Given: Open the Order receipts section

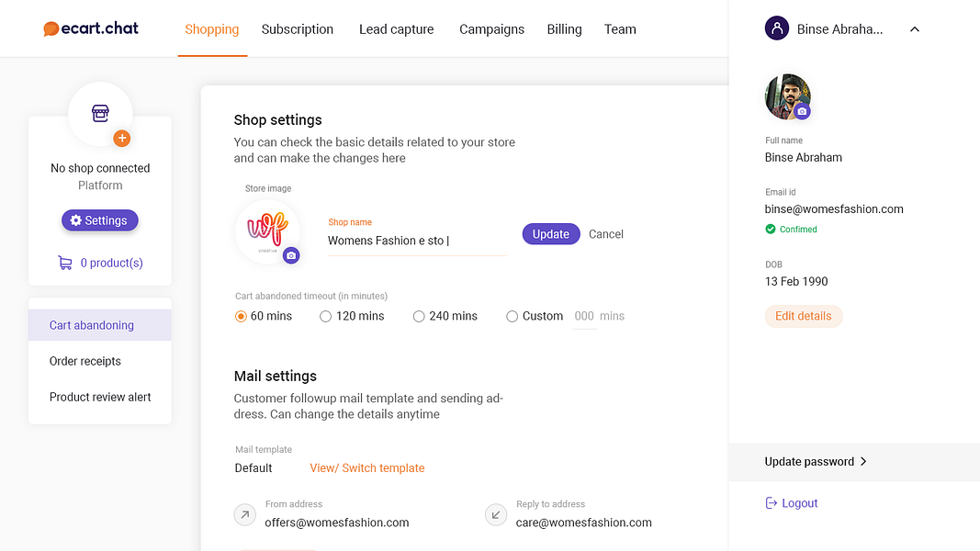Looking at the screenshot, I should (85, 361).
